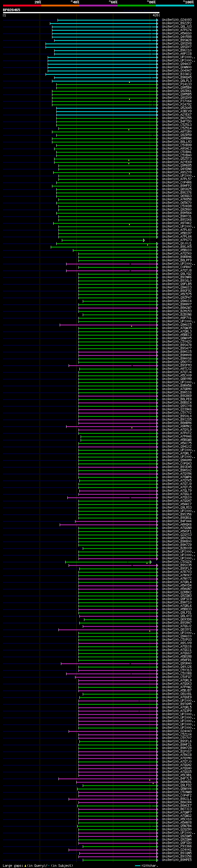197x868 pixels.
Task: Click label UniRef100_P24792
Action: 177,104
